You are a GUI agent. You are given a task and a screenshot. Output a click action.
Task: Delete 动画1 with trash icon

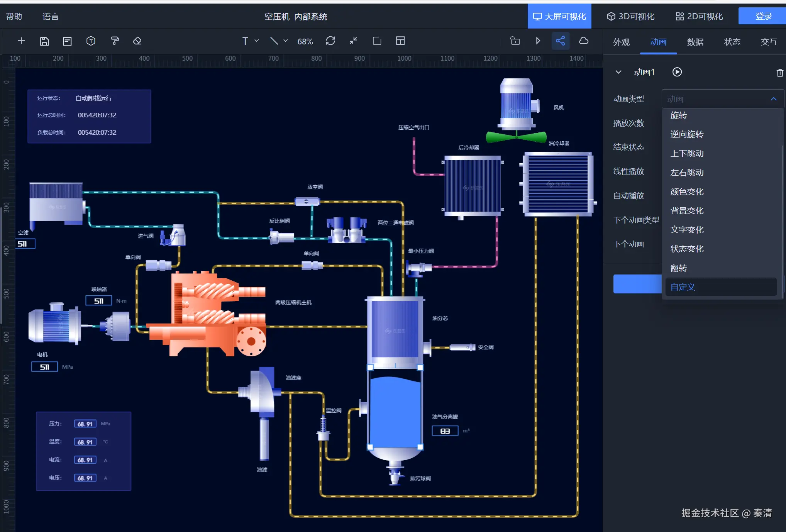(780, 73)
